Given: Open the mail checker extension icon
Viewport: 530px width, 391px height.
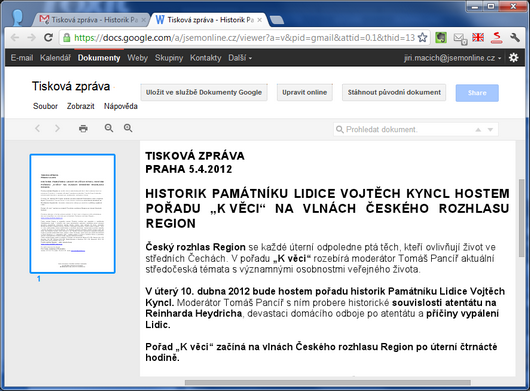Looking at the screenshot, I should click(x=460, y=38).
